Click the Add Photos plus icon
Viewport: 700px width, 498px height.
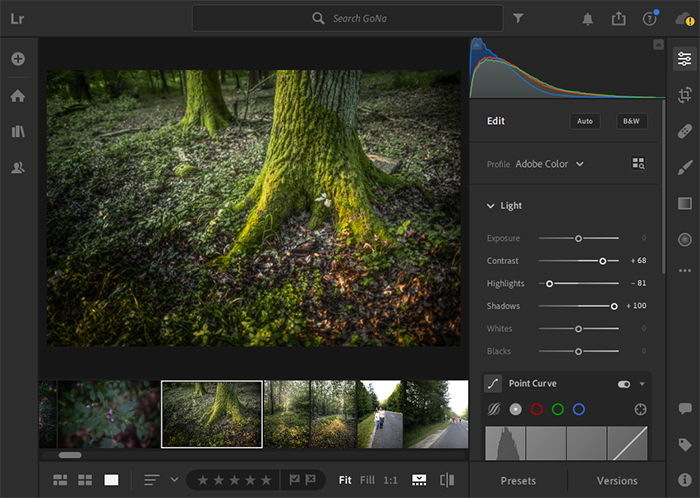point(17,59)
